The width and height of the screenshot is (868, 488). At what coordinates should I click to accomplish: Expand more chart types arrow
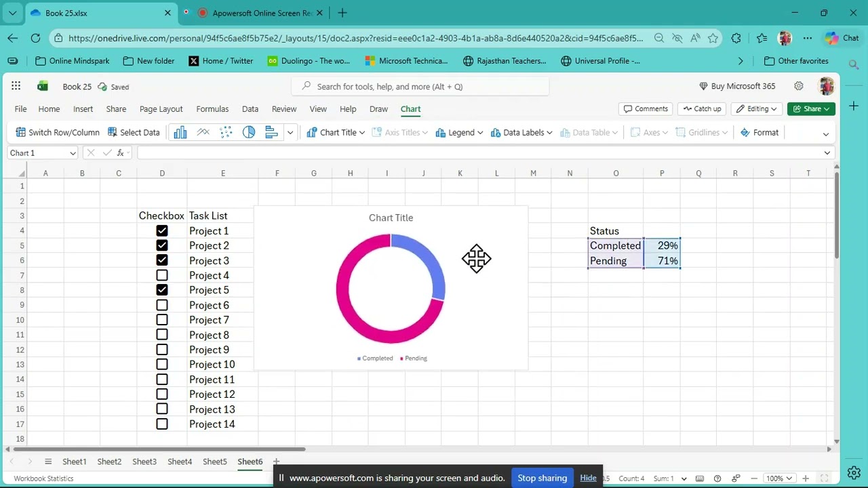(290, 132)
